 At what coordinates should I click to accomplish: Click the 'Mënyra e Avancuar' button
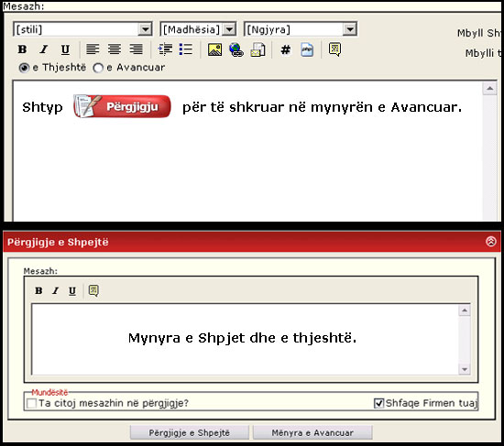click(x=312, y=433)
